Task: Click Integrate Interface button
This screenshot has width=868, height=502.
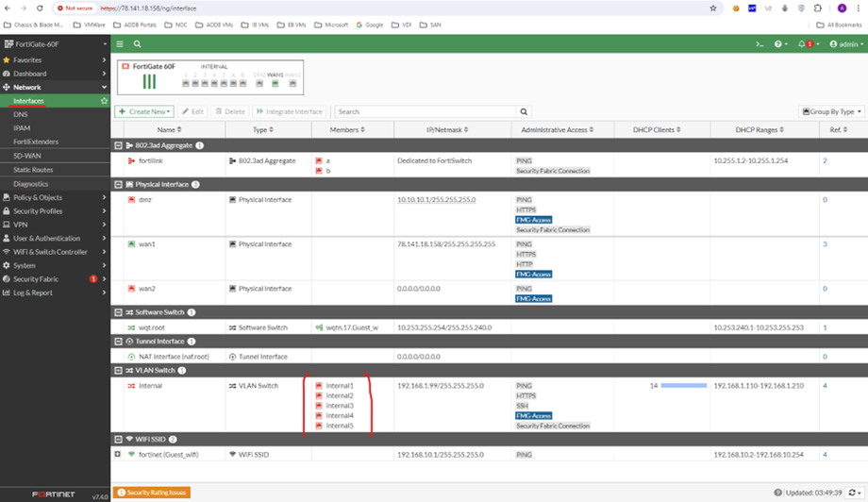Action: point(290,111)
